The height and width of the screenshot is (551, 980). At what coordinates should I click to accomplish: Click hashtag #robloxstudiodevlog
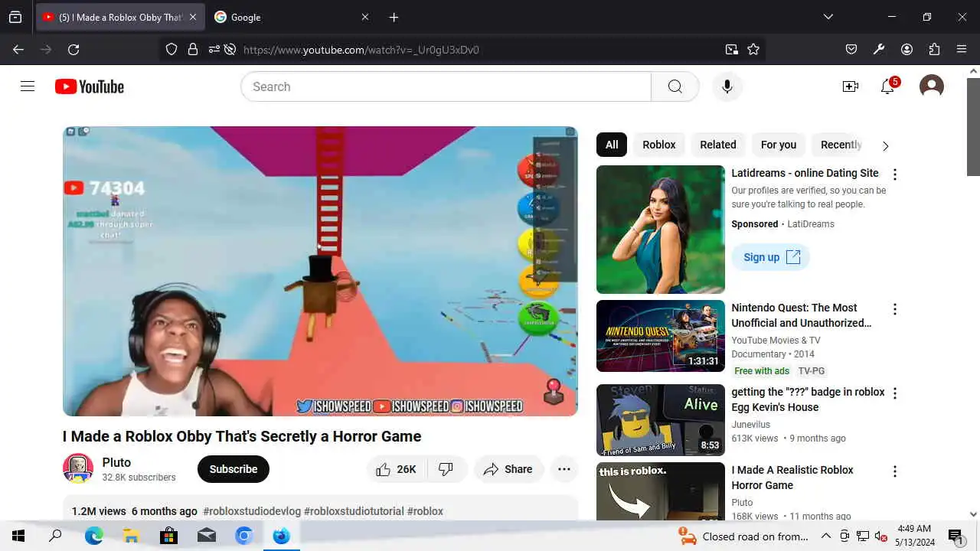coord(252,511)
